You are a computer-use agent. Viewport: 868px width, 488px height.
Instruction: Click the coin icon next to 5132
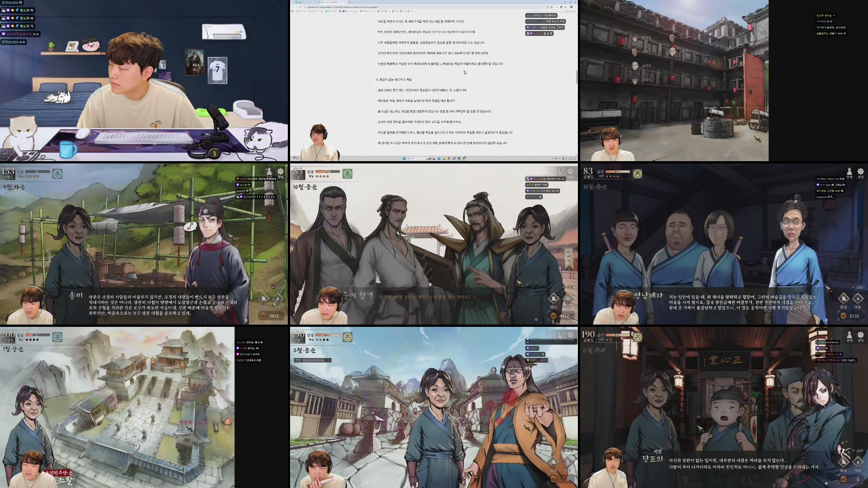click(843, 316)
